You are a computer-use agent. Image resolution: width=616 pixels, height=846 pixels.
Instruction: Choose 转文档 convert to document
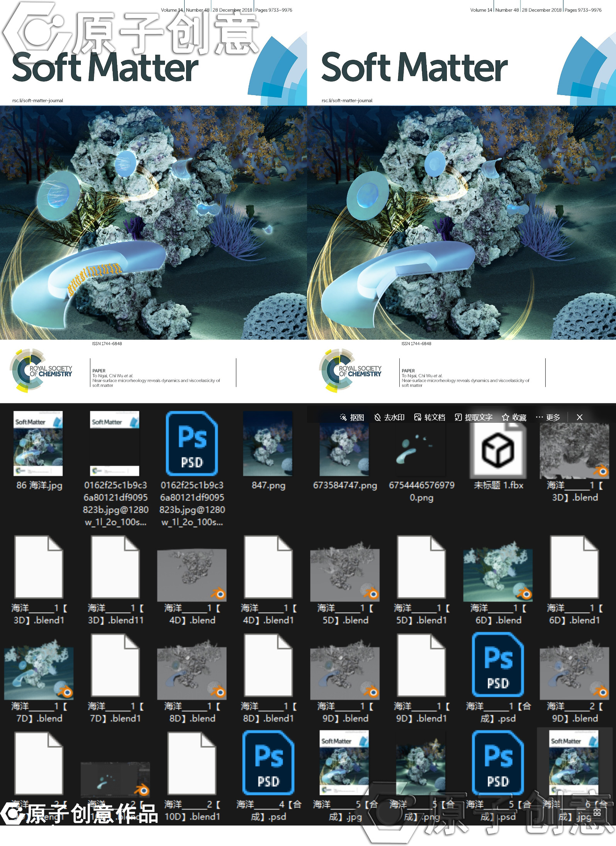click(429, 417)
